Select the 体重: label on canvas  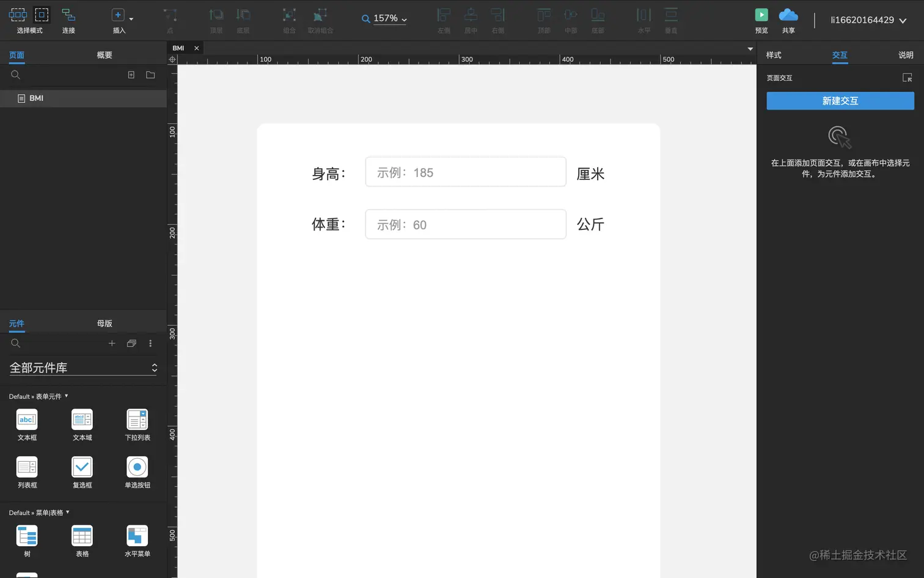click(x=329, y=224)
